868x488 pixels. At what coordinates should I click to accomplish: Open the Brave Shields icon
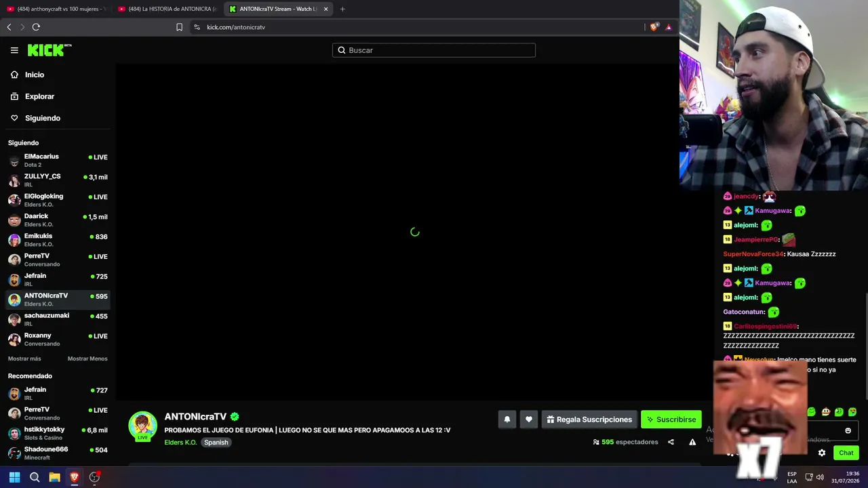654,27
